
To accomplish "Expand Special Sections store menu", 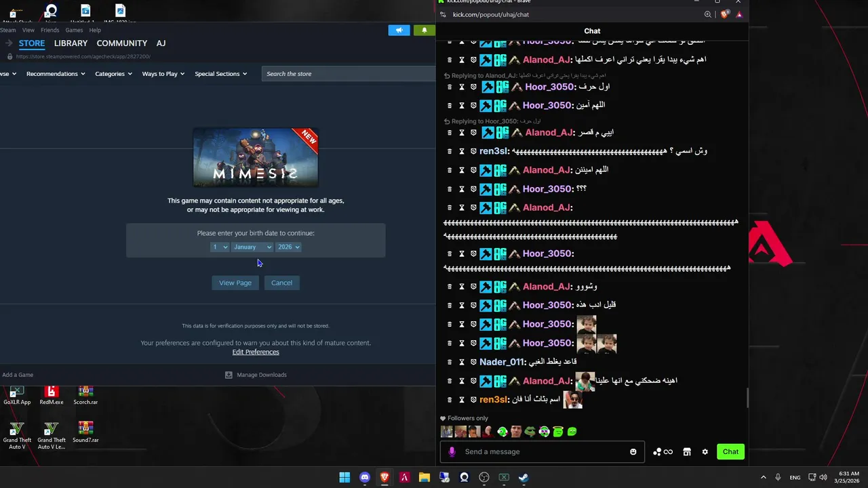I will click(221, 74).
